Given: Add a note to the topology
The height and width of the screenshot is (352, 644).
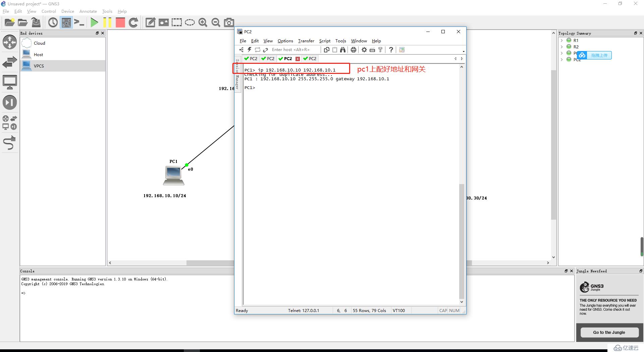Looking at the screenshot, I should [x=150, y=23].
